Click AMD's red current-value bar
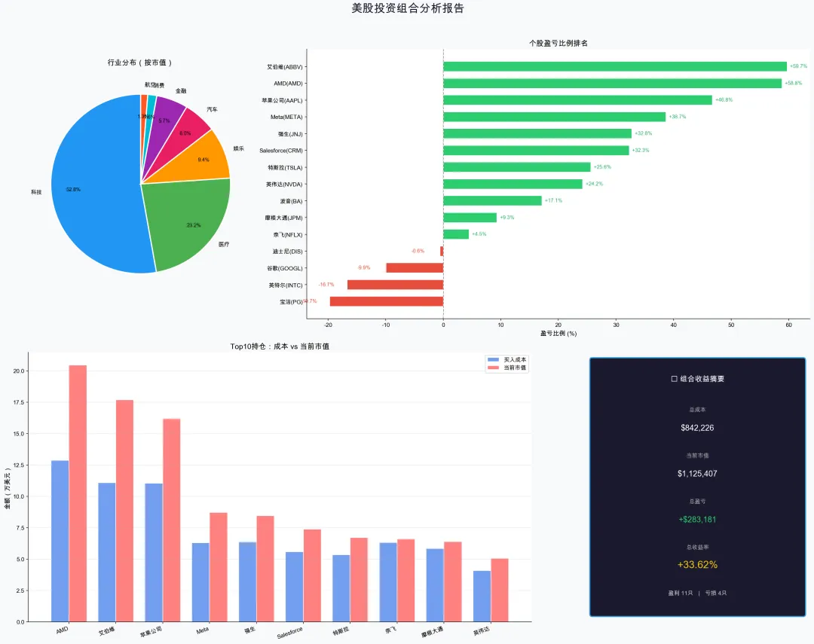814x644 pixels. [78, 493]
